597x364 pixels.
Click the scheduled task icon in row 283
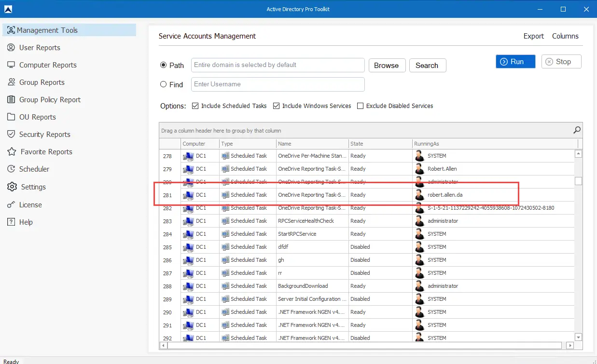[x=225, y=221]
